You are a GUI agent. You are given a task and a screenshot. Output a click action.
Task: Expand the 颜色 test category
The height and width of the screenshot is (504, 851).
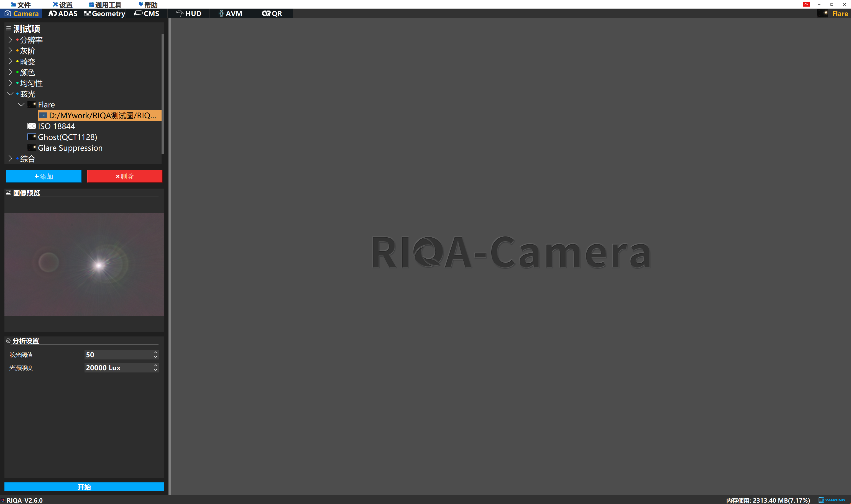[x=10, y=72]
